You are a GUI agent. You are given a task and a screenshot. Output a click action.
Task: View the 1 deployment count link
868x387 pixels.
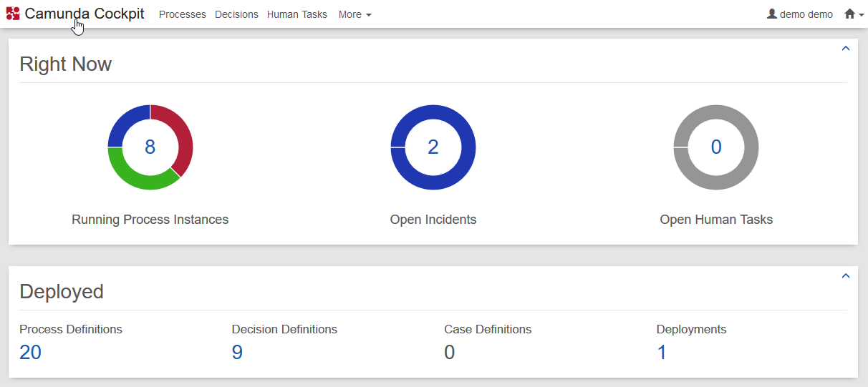662,352
